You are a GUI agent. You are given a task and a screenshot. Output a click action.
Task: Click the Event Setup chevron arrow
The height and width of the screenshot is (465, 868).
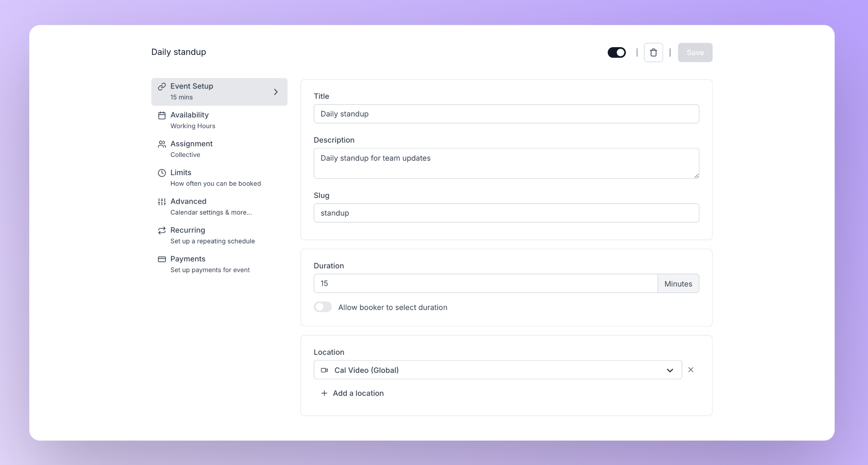276,92
